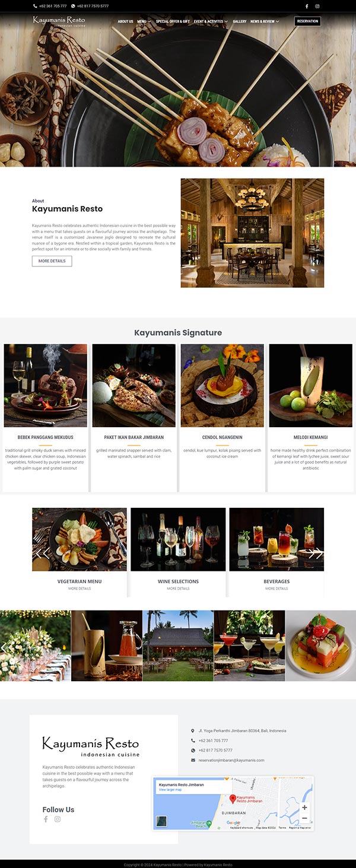The image size is (356, 868).
Task: Click the footer Instagram icon under Follow Us
Action: [58, 819]
